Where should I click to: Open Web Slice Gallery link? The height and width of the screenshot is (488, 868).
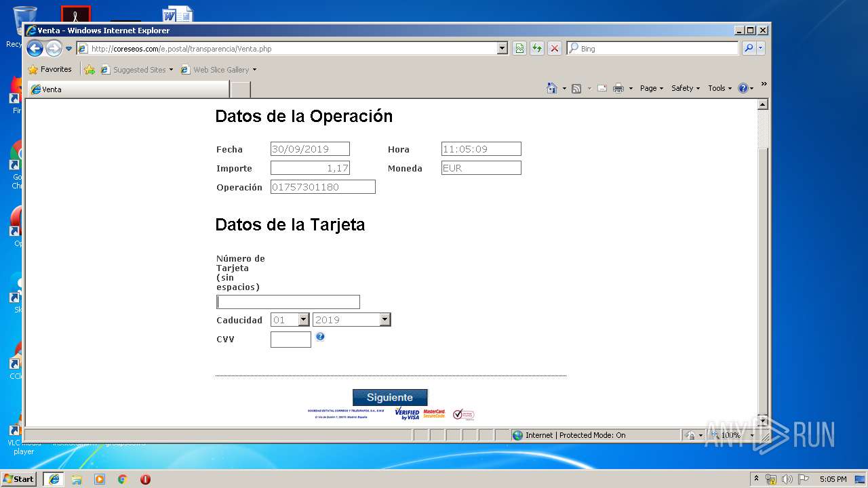click(x=218, y=70)
